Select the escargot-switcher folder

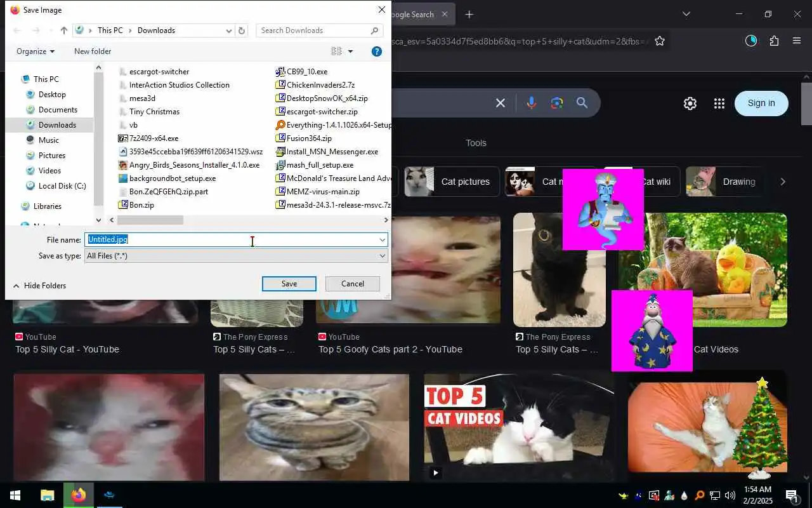[159, 72]
